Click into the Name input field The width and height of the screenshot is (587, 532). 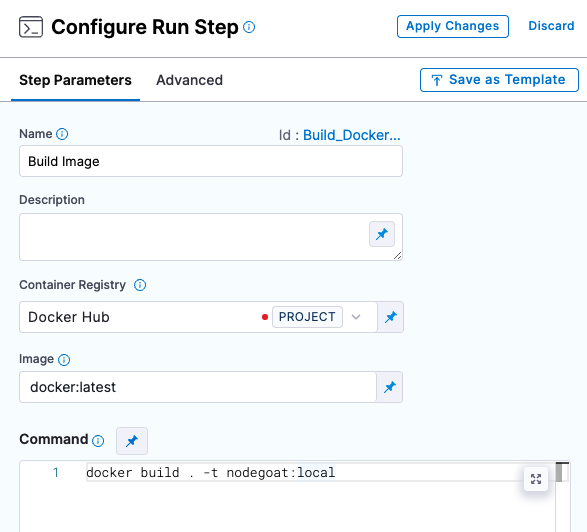(x=211, y=161)
